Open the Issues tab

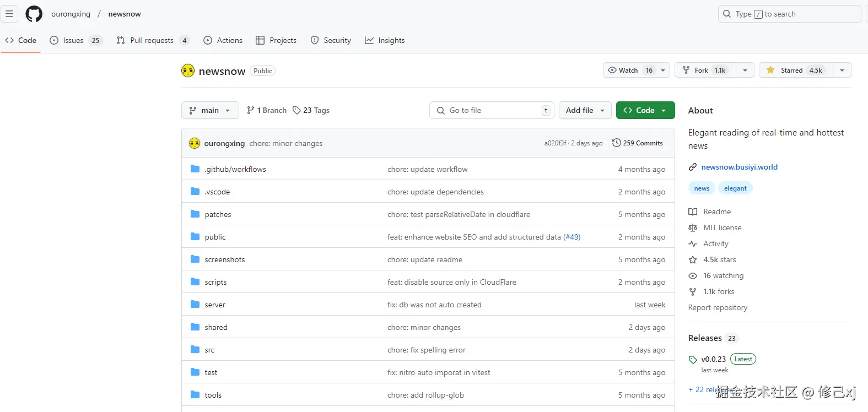tap(76, 40)
